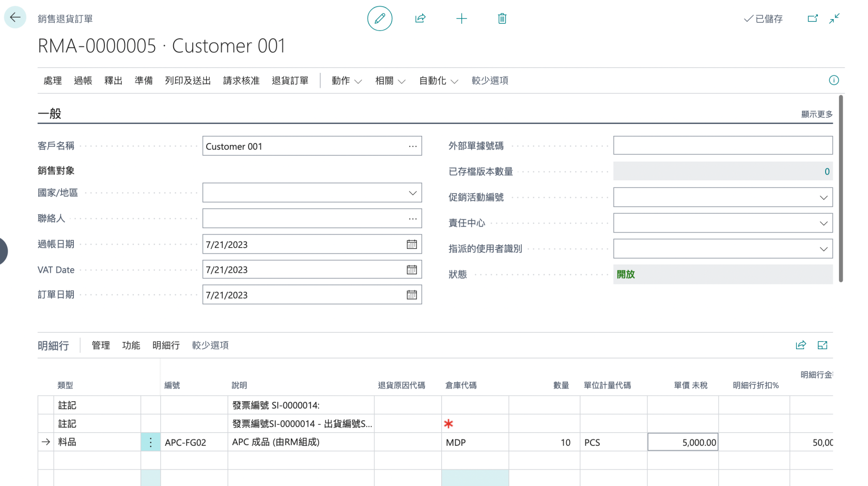The image size is (868, 486).
Task: Share the lines section via icon
Action: [x=801, y=345]
